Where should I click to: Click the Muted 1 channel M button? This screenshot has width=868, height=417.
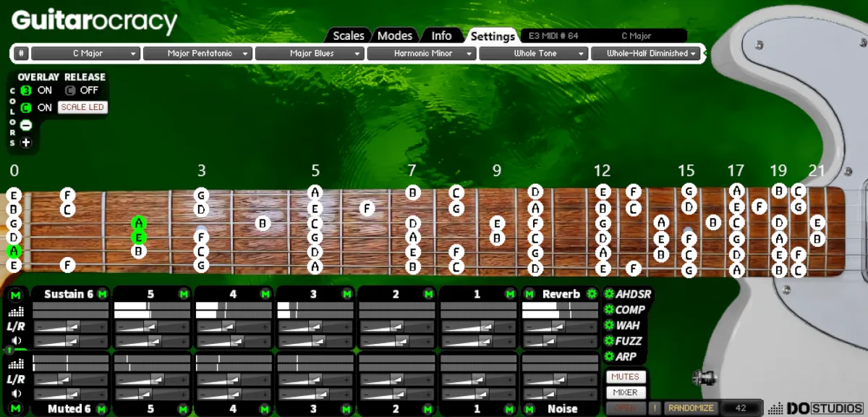(510, 409)
